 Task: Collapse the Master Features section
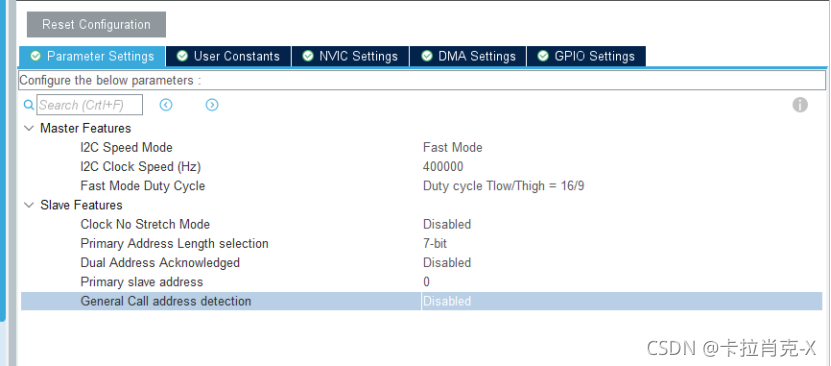[29, 128]
